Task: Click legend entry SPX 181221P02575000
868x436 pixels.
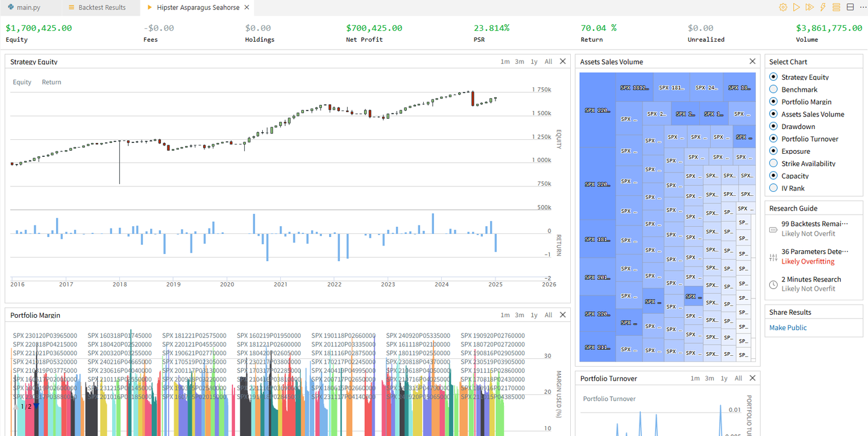Action: click(x=194, y=335)
